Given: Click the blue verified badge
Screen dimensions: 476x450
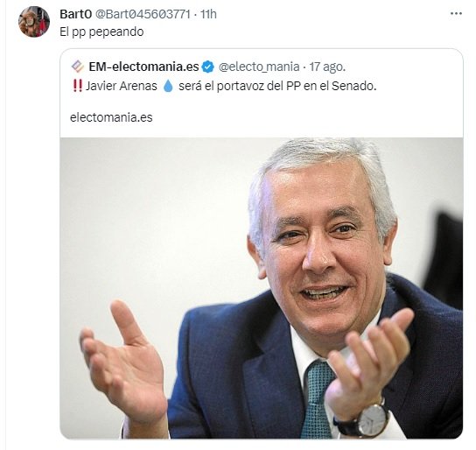Looking at the screenshot, I should [x=208, y=67].
